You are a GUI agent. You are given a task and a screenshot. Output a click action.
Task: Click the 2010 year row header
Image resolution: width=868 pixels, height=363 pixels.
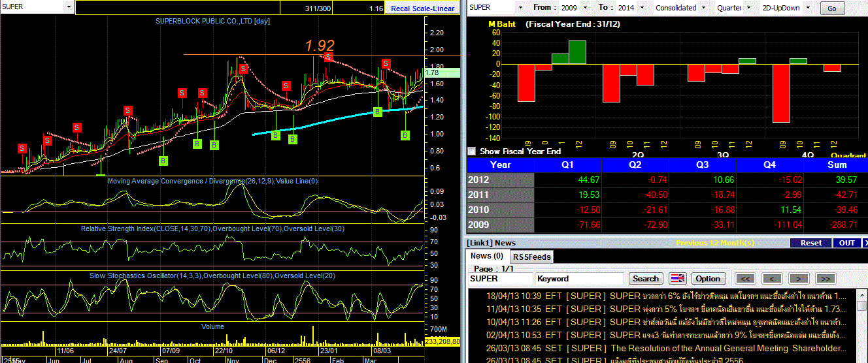click(x=501, y=210)
